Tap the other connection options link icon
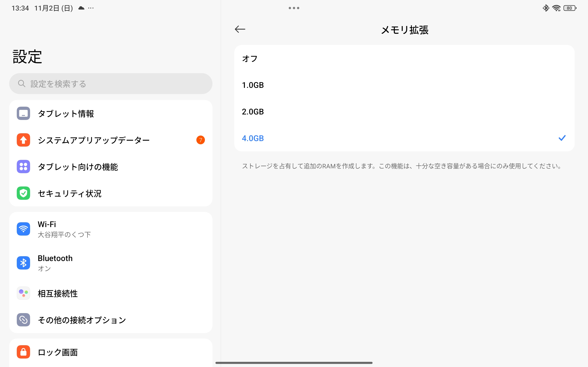This screenshot has width=588, height=367. [x=23, y=320]
